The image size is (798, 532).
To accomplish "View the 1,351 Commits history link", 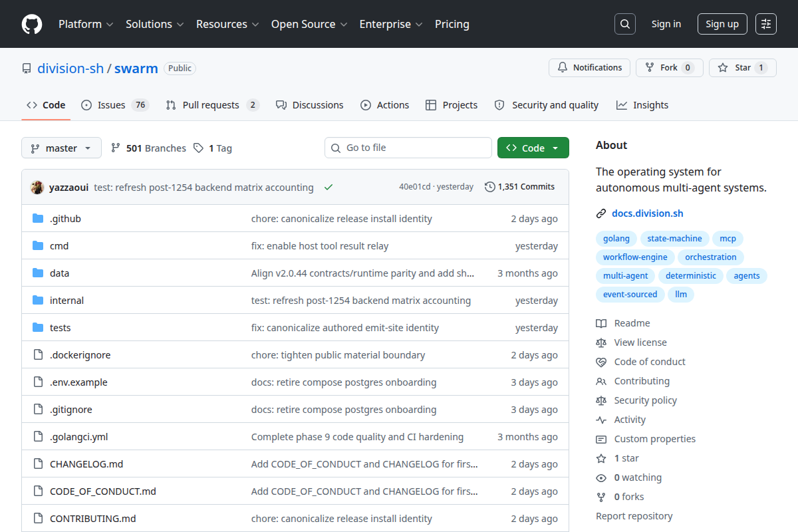I will click(x=520, y=187).
